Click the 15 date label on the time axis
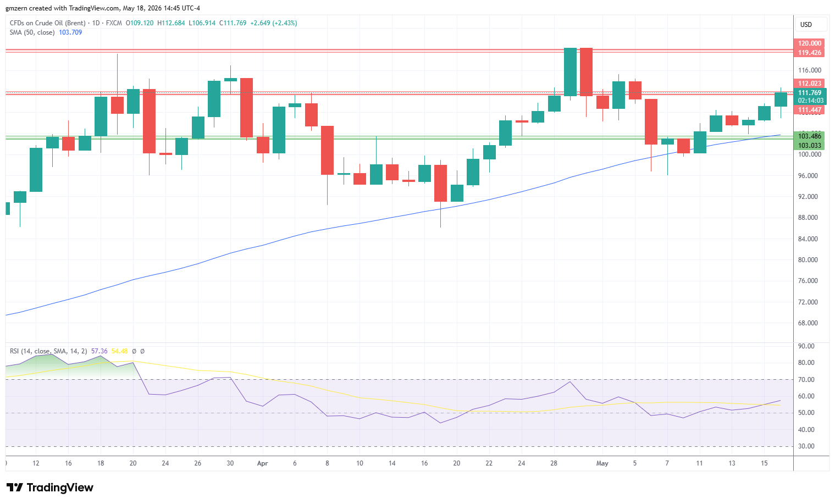The width and height of the screenshot is (835, 504). coord(764,463)
